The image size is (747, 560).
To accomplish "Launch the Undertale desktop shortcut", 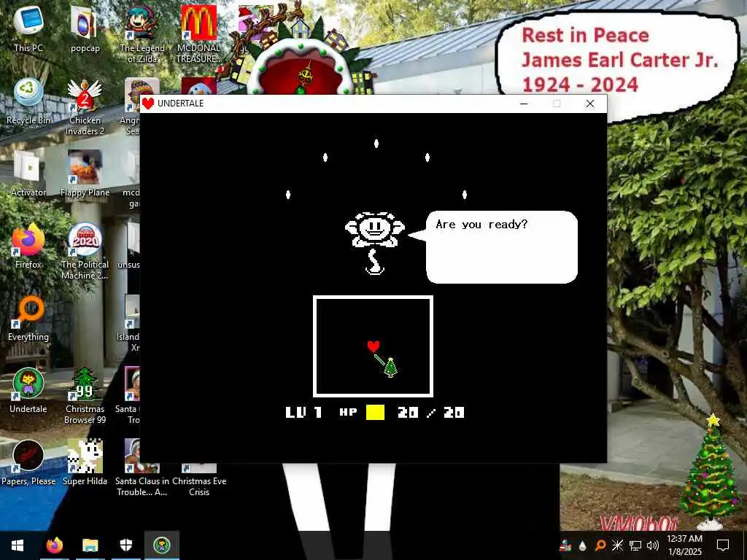I will [x=28, y=391].
